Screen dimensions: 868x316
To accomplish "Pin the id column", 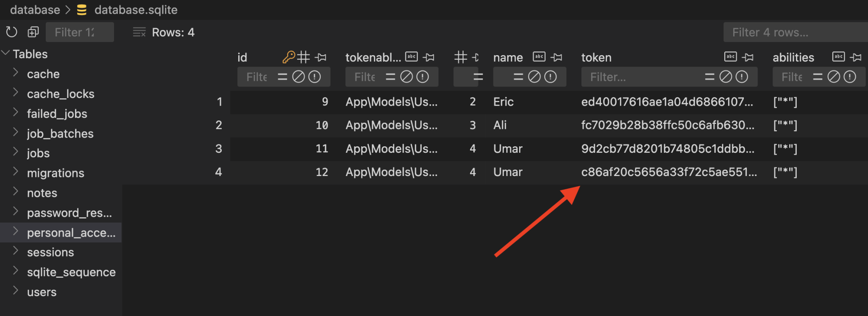I will tap(321, 57).
